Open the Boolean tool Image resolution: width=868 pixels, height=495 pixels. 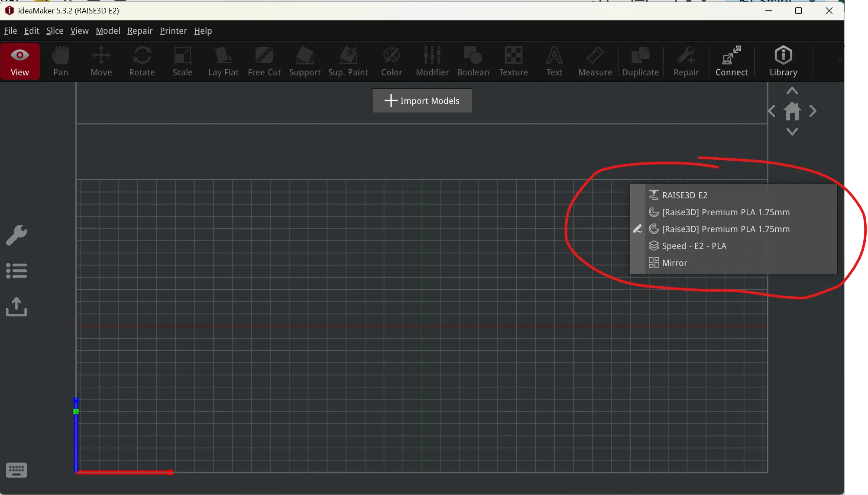point(473,61)
